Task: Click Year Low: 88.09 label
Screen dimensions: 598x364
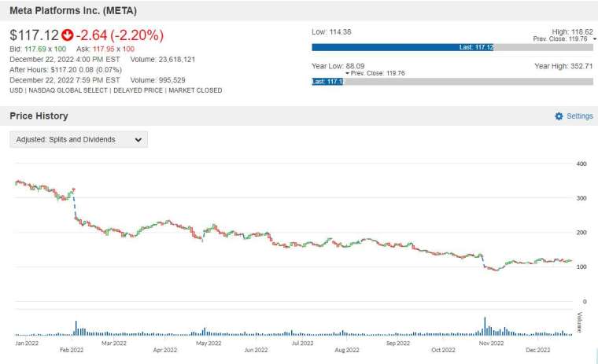Action: click(x=338, y=66)
